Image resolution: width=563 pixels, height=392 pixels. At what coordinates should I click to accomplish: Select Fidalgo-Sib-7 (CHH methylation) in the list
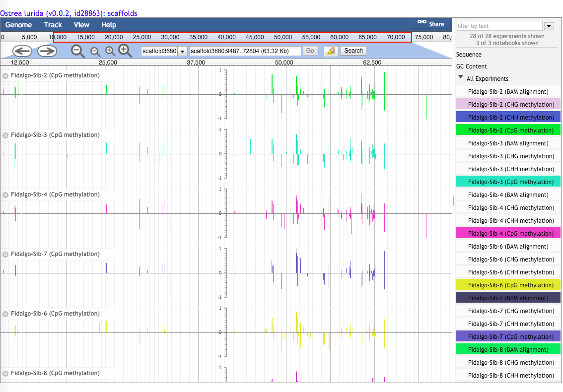pyautogui.click(x=508, y=324)
